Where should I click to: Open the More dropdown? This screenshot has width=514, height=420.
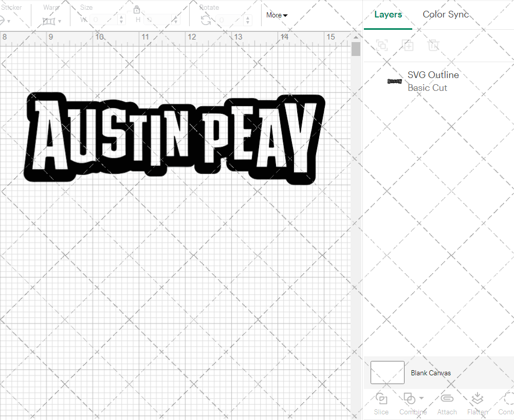[276, 15]
